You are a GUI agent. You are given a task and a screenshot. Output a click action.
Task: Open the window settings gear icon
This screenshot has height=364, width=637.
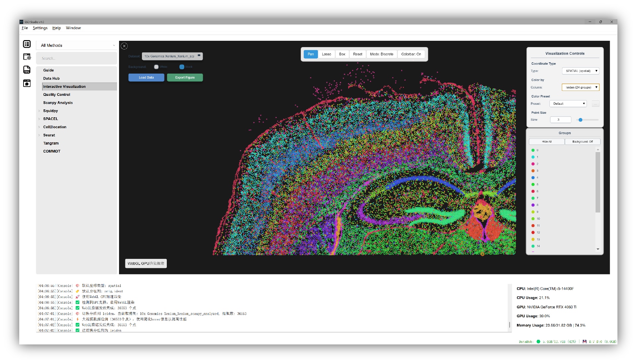(x=27, y=57)
